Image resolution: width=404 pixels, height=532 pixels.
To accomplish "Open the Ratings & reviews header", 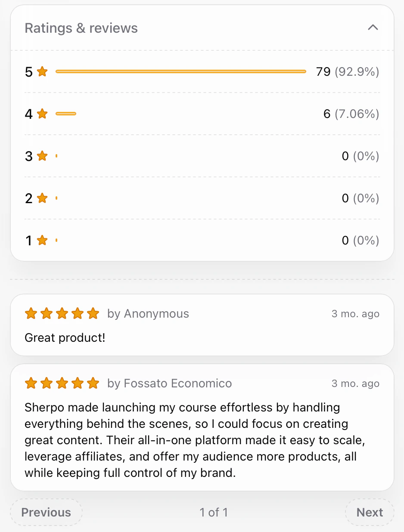I will point(81,28).
